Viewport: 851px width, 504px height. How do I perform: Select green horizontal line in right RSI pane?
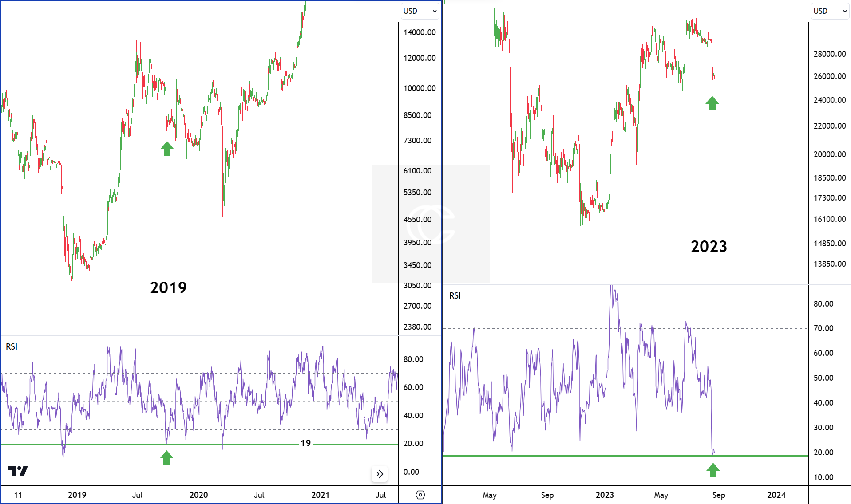tap(577, 456)
